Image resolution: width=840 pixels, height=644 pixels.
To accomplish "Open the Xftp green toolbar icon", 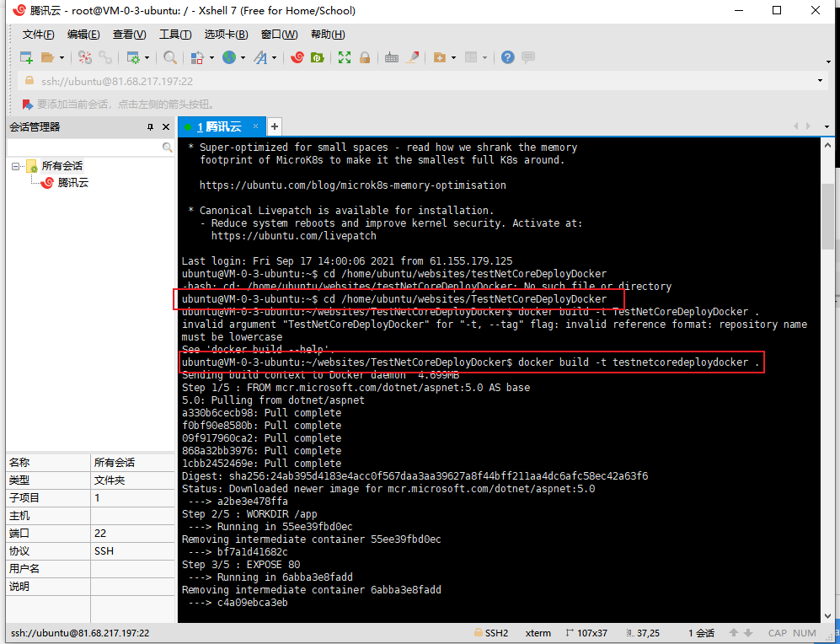I will point(318,57).
